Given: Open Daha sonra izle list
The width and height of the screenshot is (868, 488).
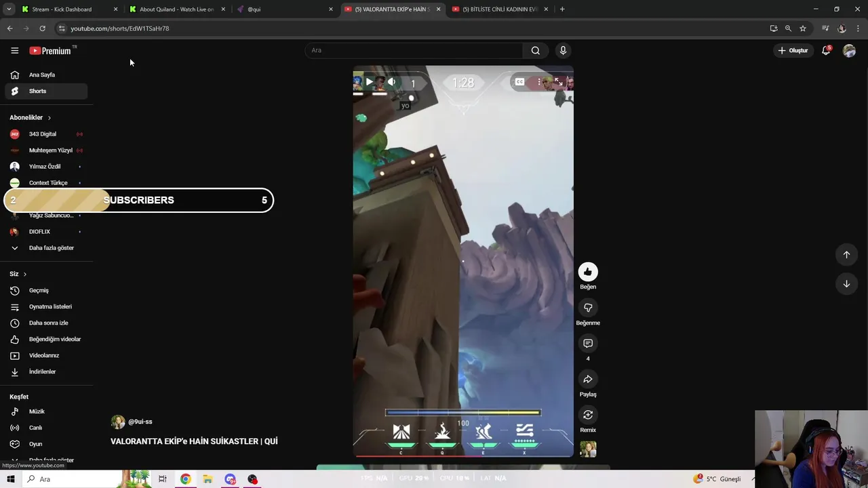Looking at the screenshot, I should [46, 323].
